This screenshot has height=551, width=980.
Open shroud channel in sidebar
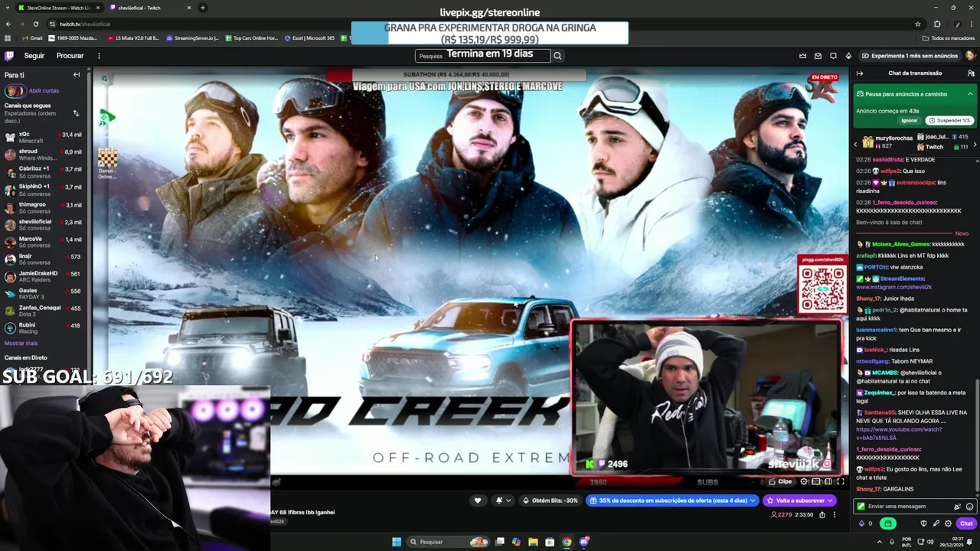click(44, 155)
